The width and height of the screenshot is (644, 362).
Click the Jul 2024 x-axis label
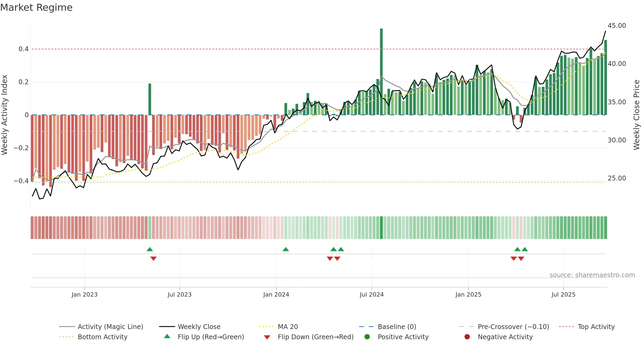[372, 294]
